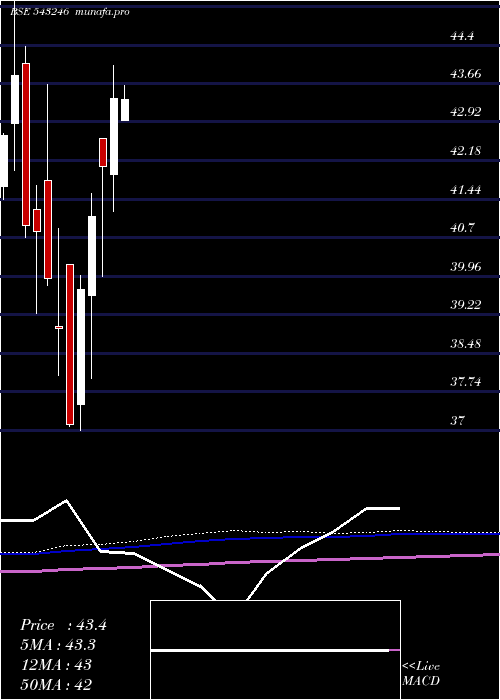Click the 41.44 price axis label
Image resolution: width=500 pixels, height=700 pixels.
(466, 190)
